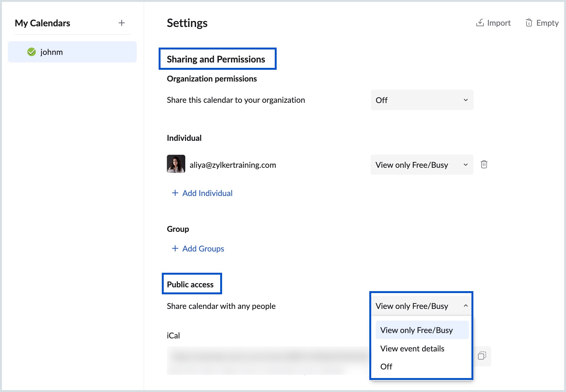Choose View event details option
Viewport: 566px width, 392px height.
point(412,349)
